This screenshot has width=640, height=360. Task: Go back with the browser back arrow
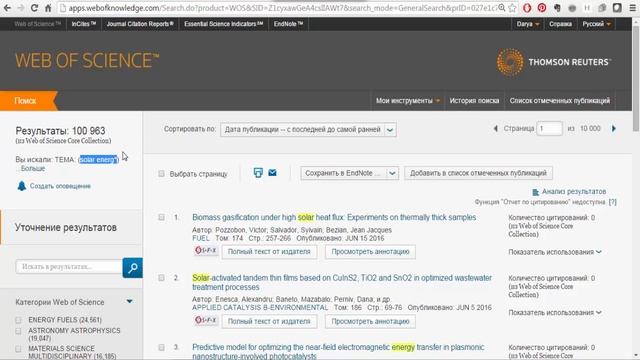(7, 8)
